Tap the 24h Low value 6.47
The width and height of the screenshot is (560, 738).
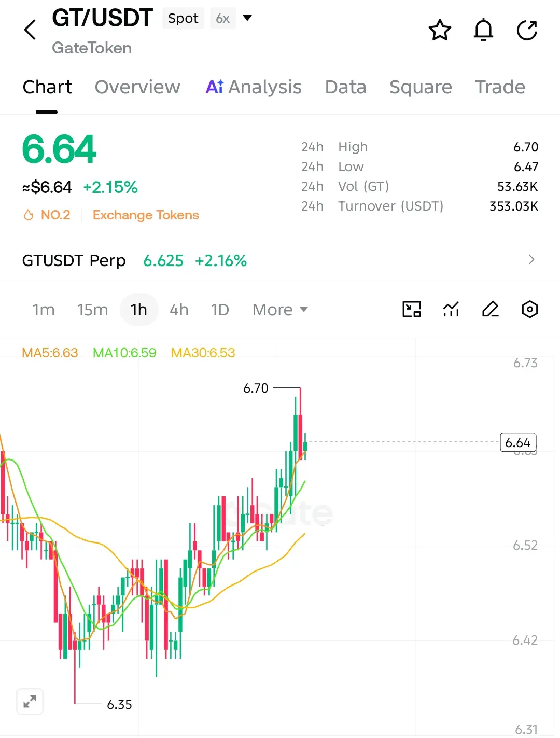pyautogui.click(x=526, y=166)
